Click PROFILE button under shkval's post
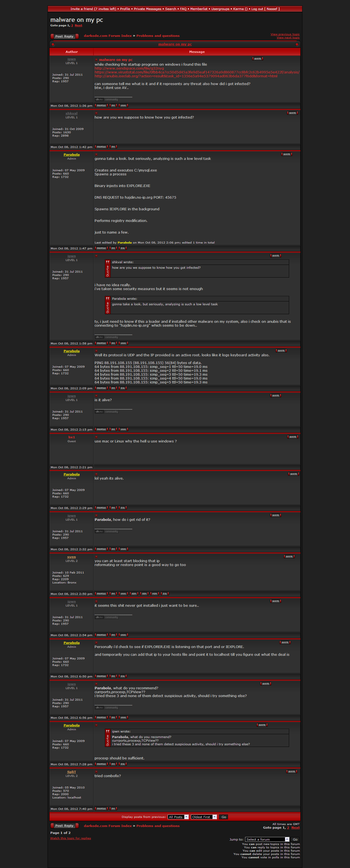The height and width of the screenshot is (868, 350). (101, 147)
